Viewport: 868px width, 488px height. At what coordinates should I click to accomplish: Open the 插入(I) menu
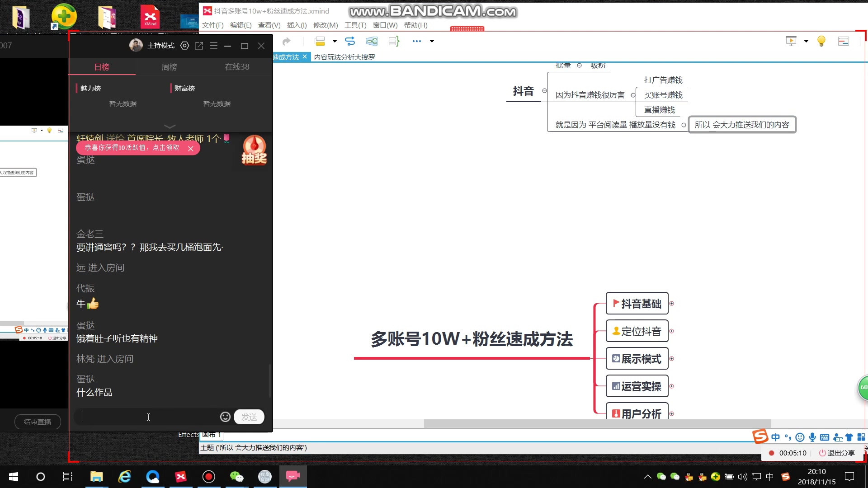(297, 25)
